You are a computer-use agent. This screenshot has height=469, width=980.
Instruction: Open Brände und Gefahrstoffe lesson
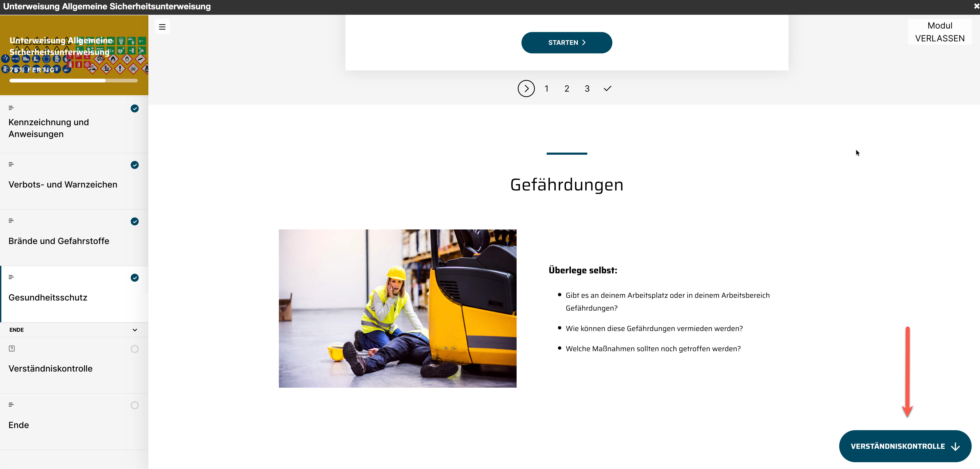click(x=74, y=238)
